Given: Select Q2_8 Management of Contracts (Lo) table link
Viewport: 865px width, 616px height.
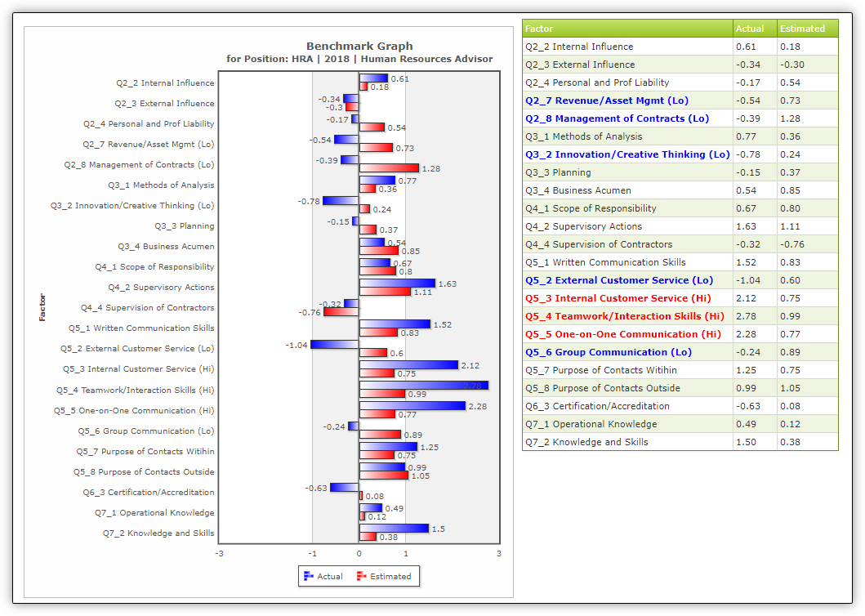Looking at the screenshot, I should coord(618,118).
